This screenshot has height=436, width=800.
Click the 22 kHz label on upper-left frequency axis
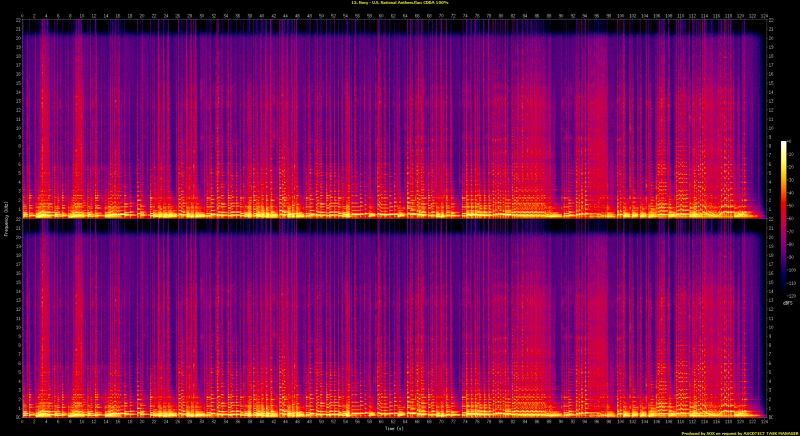pos(16,21)
